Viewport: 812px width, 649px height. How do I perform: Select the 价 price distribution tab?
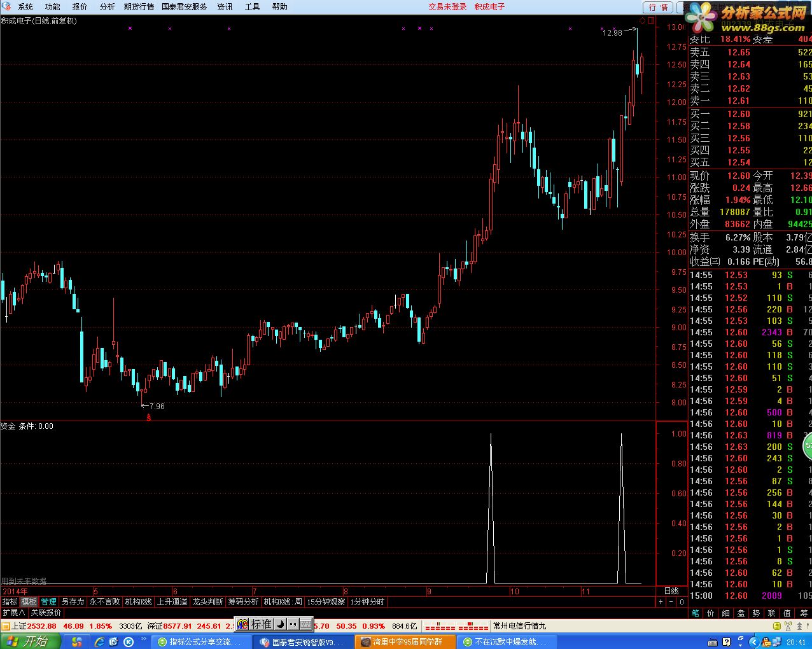tap(711, 613)
